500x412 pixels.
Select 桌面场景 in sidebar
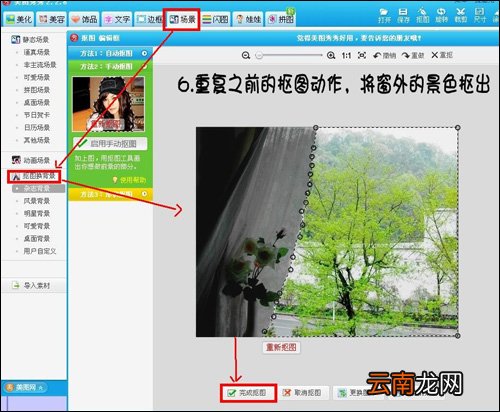point(37,102)
